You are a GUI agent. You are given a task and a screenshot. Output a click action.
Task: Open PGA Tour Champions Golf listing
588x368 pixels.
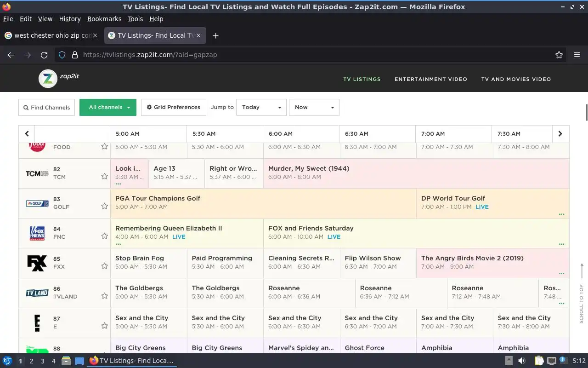263,203
